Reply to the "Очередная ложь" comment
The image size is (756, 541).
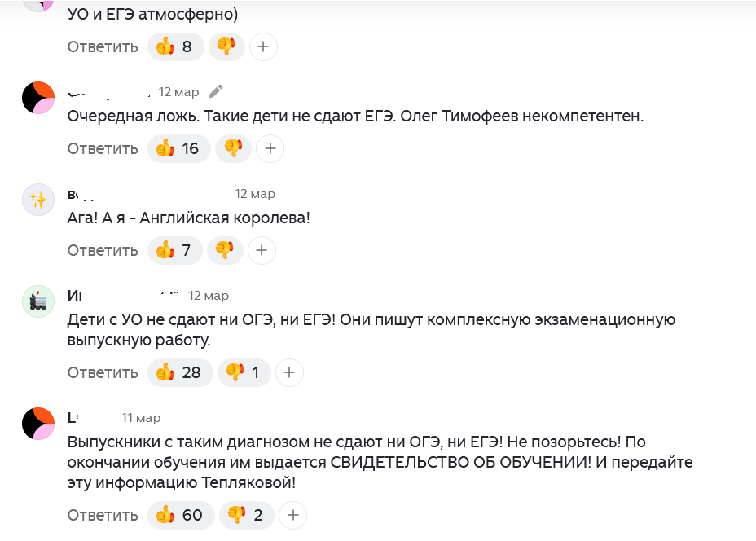pyautogui.click(x=103, y=148)
